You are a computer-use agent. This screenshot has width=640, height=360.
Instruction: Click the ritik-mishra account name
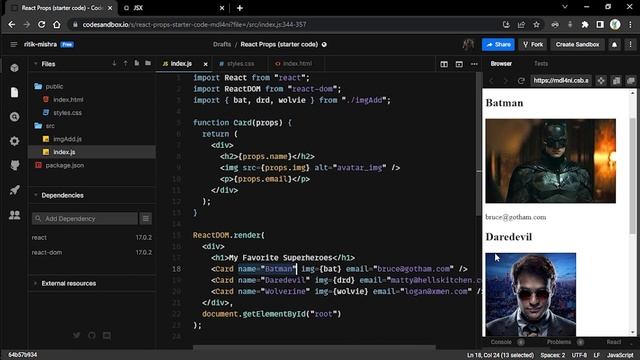coord(40,44)
